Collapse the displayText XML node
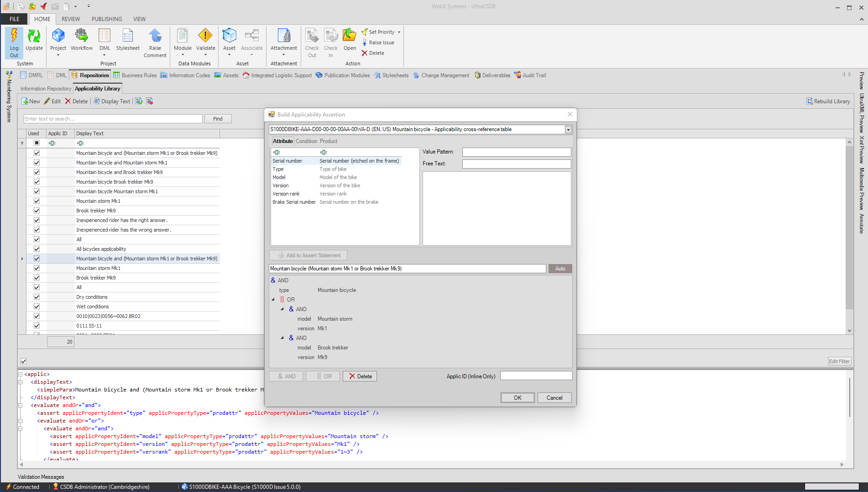Screen dimensions: 868x492 tap(21, 382)
